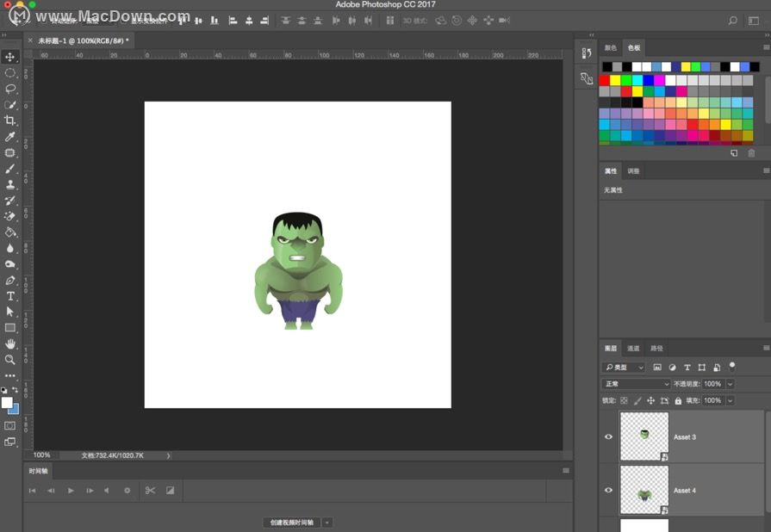Switch to the 通道 Channels tab
Viewport: 771px width, 532px height.
633,349
